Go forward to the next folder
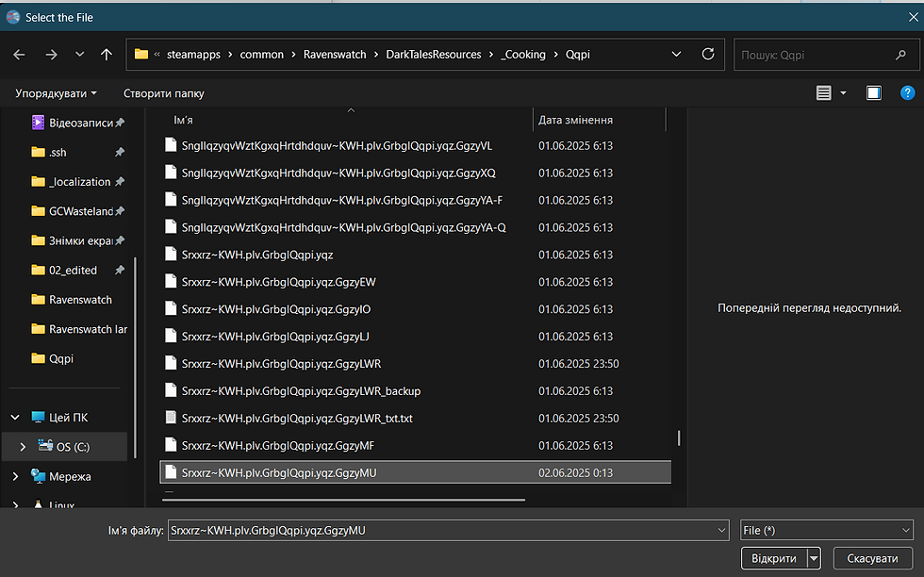Viewport: 924px width, 577px height. 52,55
